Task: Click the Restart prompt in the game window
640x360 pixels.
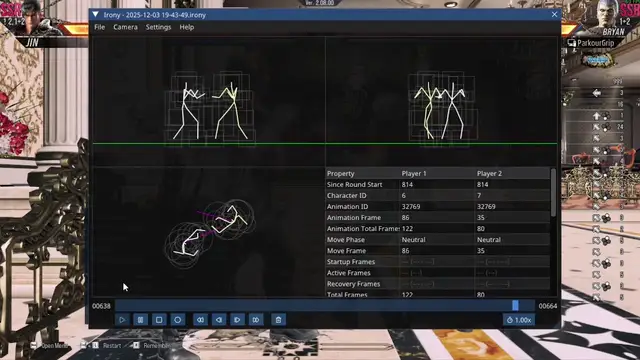Action: coord(111,345)
